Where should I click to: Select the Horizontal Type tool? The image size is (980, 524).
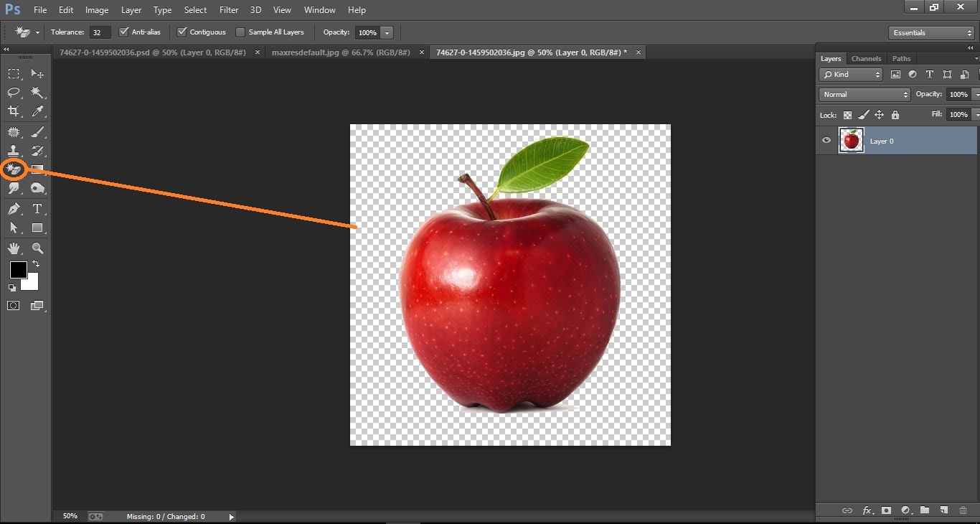coord(37,209)
